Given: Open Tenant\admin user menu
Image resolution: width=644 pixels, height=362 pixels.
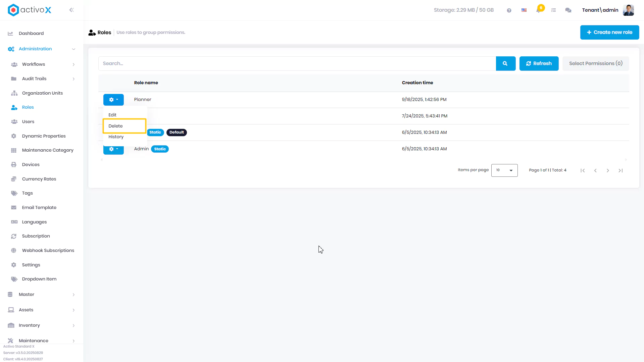Looking at the screenshot, I should 600,10.
